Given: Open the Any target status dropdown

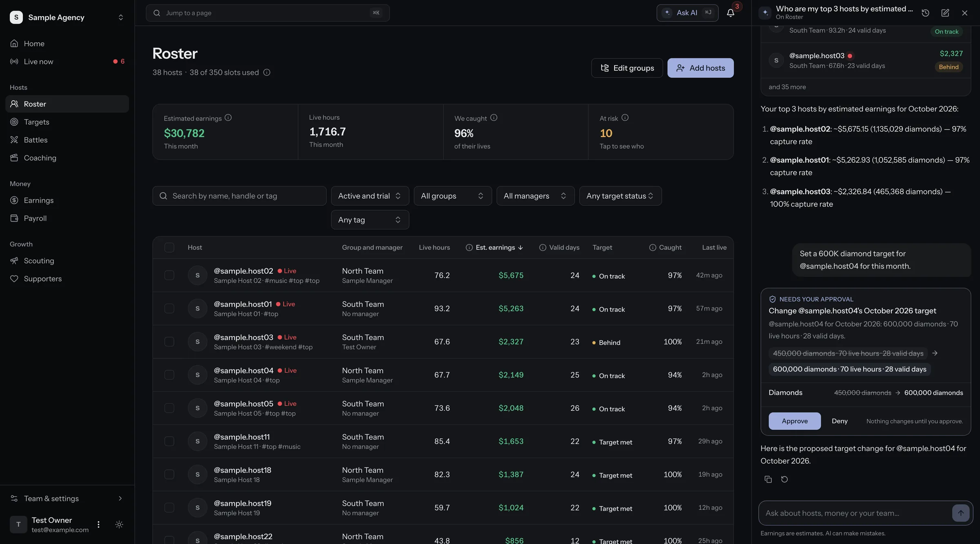Looking at the screenshot, I should [620, 196].
